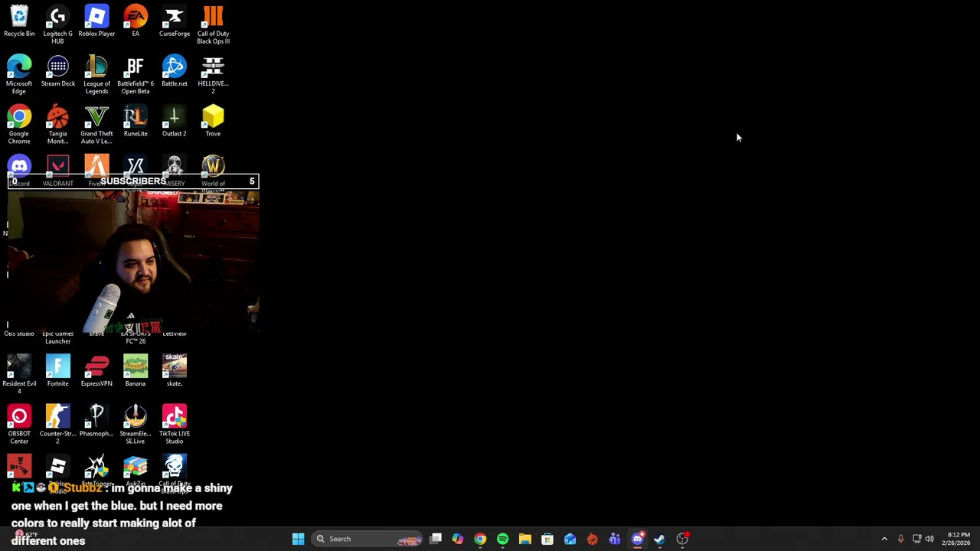The height and width of the screenshot is (551, 980).
Task: Click the taskbar Search box
Action: (x=368, y=539)
